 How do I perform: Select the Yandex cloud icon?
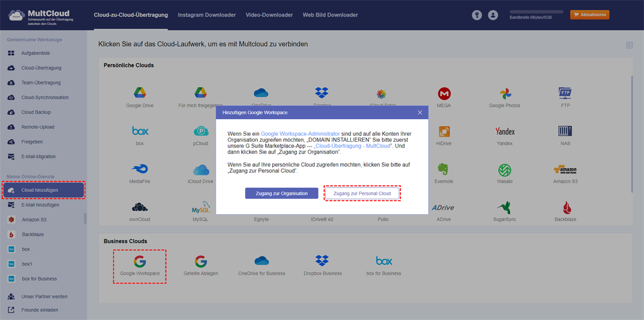[x=504, y=132]
